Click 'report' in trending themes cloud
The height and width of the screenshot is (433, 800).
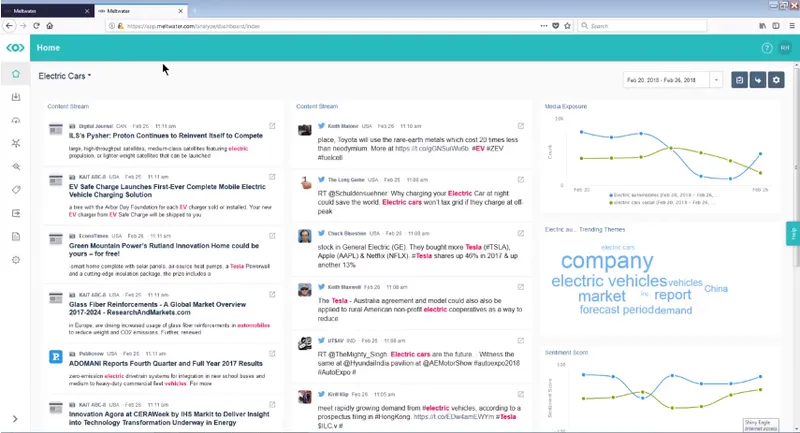point(672,295)
